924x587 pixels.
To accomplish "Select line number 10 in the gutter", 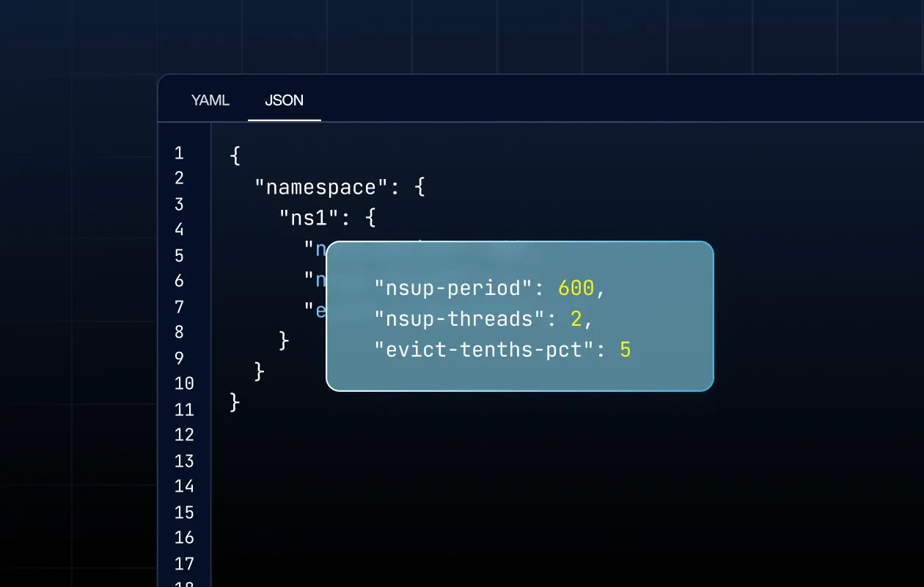I will pos(184,384).
